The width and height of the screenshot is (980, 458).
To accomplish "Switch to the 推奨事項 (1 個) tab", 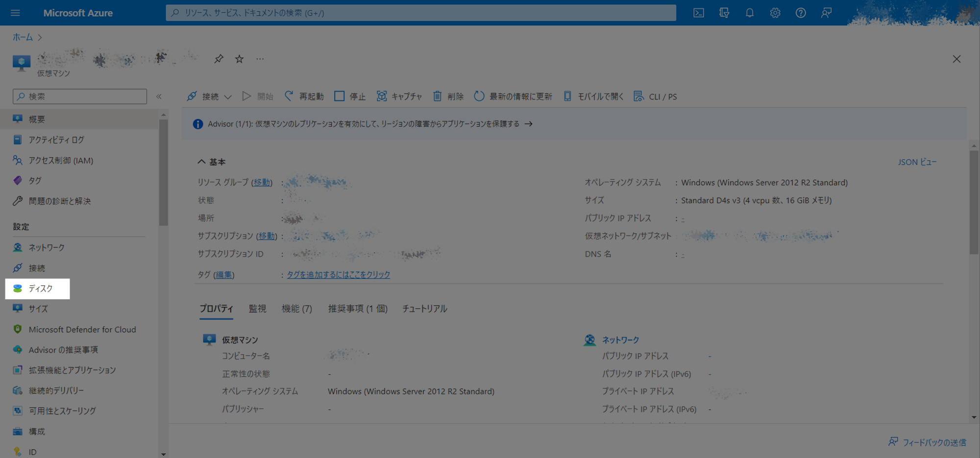I will (x=358, y=309).
